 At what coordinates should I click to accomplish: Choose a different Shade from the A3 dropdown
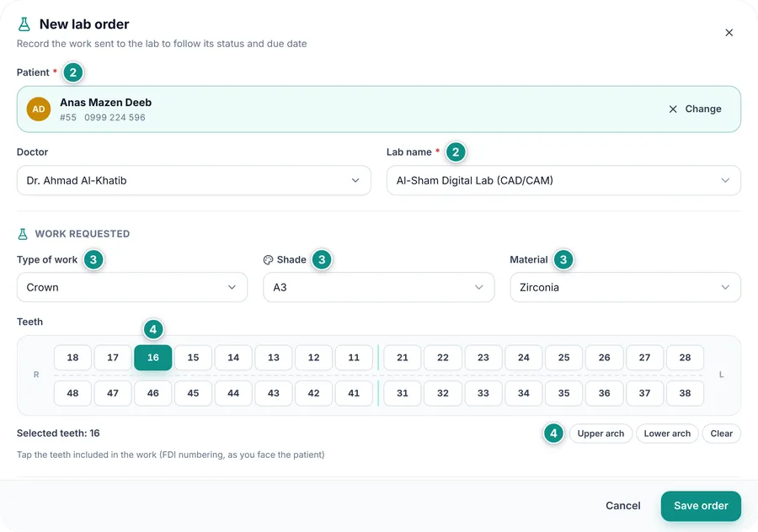(x=378, y=288)
